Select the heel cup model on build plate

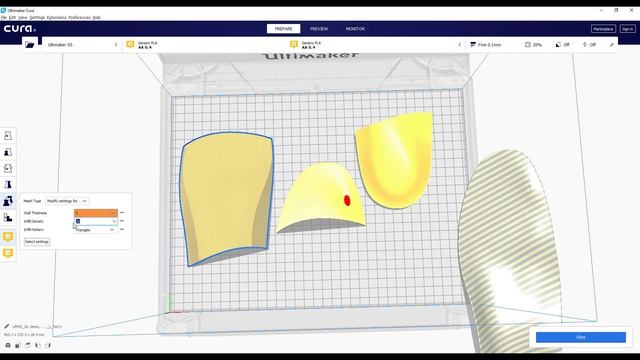[x=394, y=160]
